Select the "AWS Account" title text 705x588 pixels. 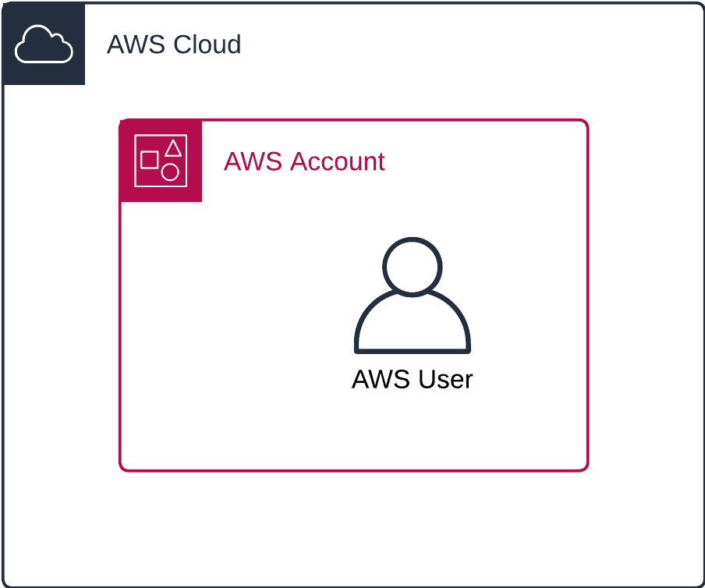point(304,161)
